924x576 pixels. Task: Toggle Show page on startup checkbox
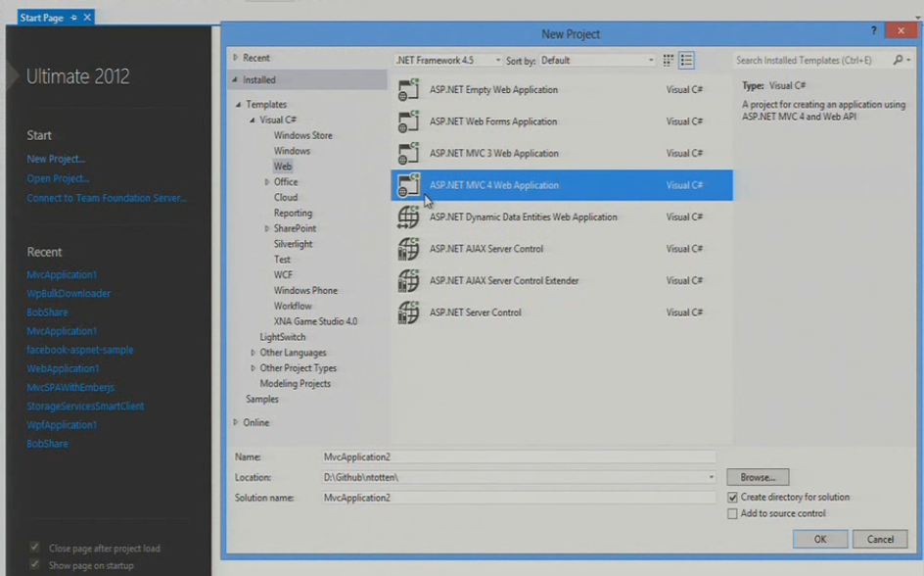pos(35,565)
